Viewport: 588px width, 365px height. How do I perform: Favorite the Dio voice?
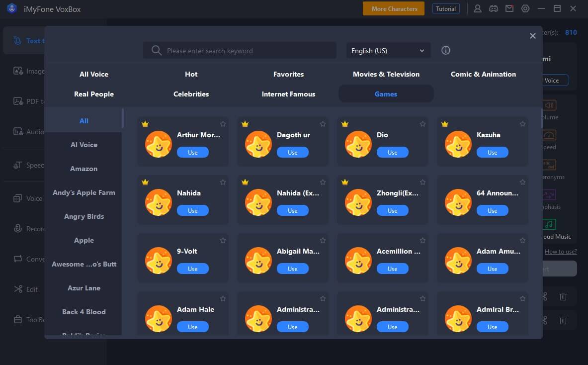(x=422, y=124)
